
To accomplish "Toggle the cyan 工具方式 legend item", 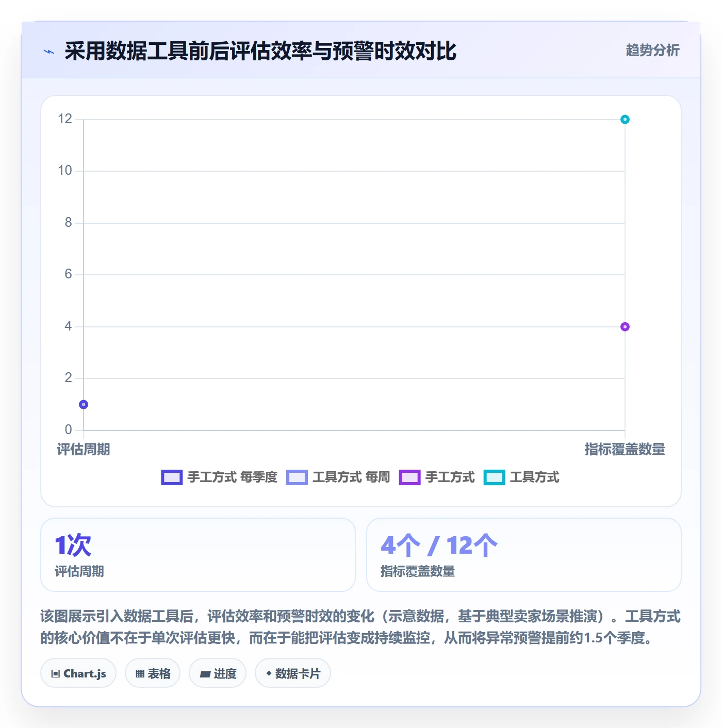I will point(521,477).
